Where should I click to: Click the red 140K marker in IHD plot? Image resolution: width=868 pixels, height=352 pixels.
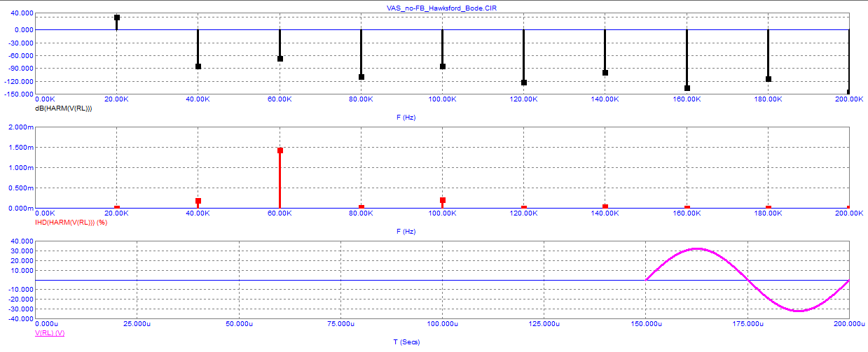pos(605,206)
